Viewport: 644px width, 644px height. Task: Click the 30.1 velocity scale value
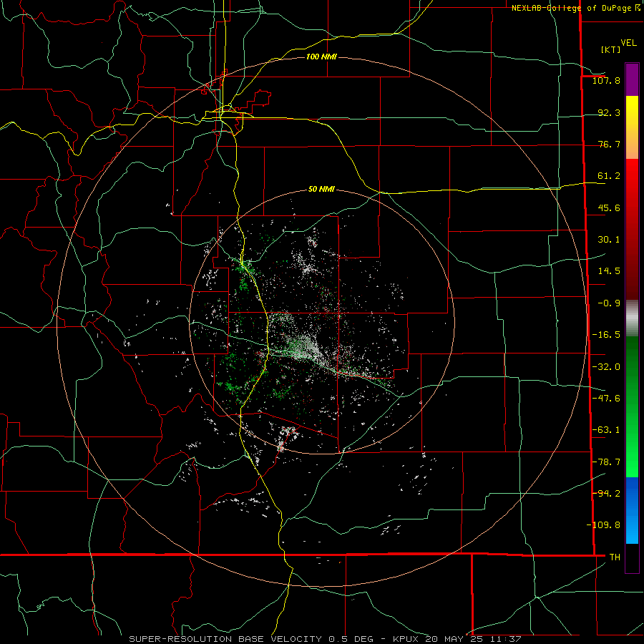[609, 240]
